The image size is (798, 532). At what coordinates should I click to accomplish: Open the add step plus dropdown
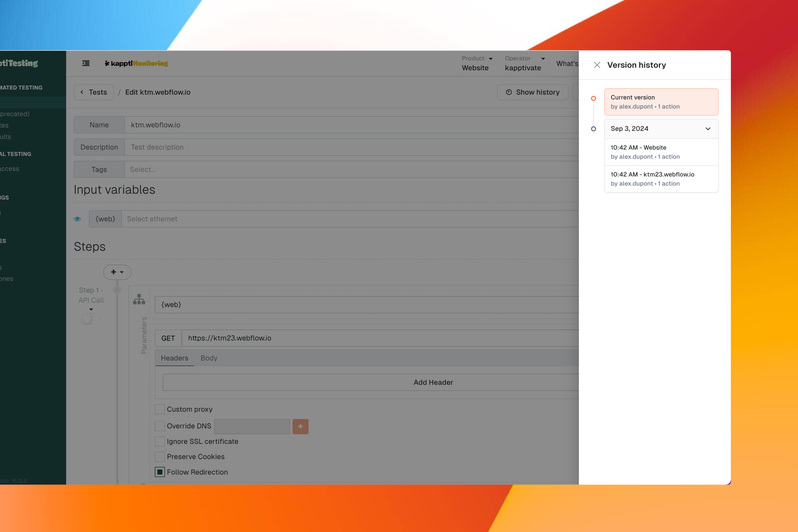pyautogui.click(x=117, y=272)
